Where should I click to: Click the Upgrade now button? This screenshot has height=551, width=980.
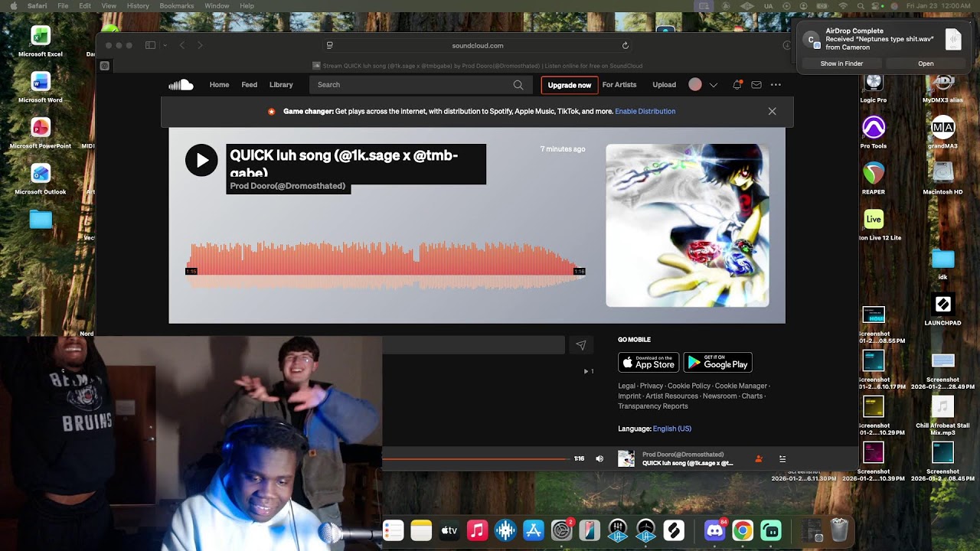coord(569,85)
